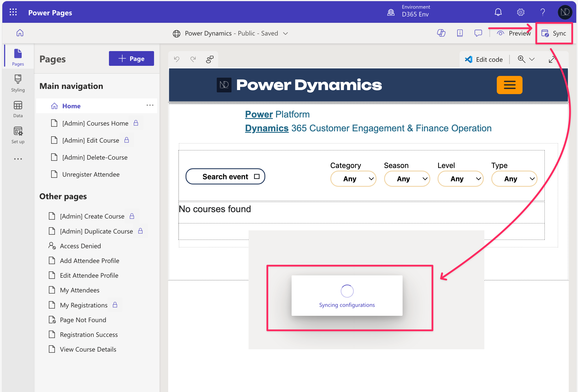Image resolution: width=578 pixels, height=392 pixels.
Task: Click the Sync button icon
Action: [545, 33]
